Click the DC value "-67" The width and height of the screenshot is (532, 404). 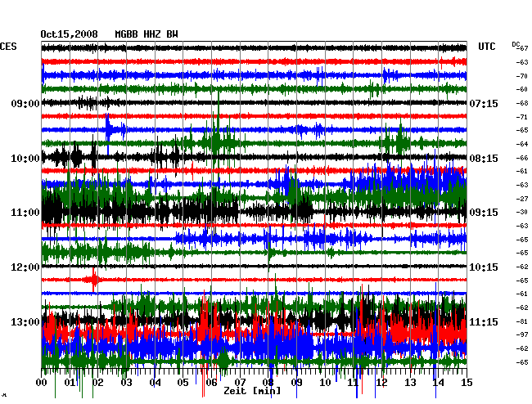522,48
